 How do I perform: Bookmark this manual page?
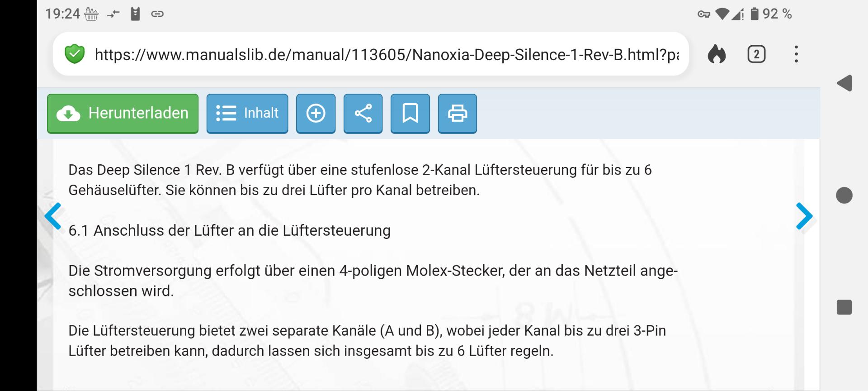point(410,114)
